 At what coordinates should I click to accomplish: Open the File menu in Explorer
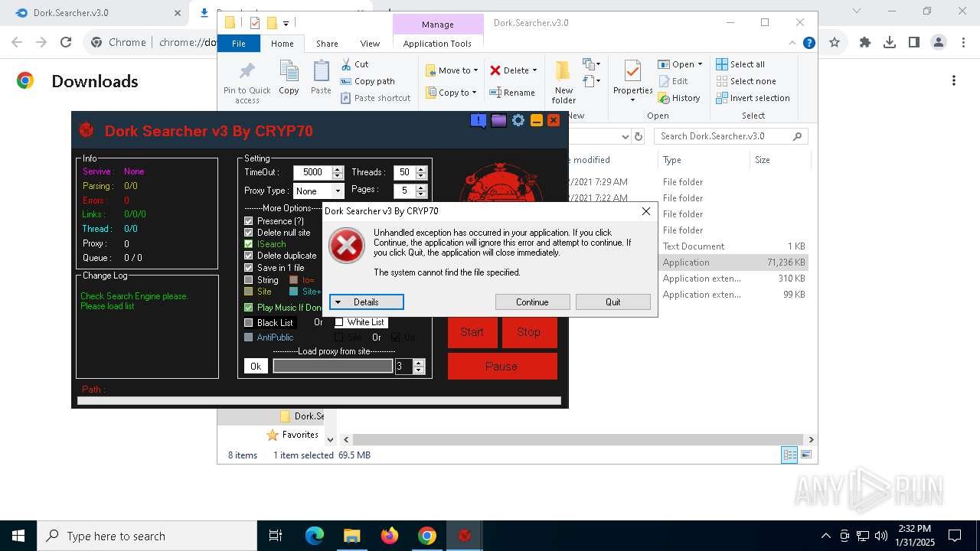[239, 44]
